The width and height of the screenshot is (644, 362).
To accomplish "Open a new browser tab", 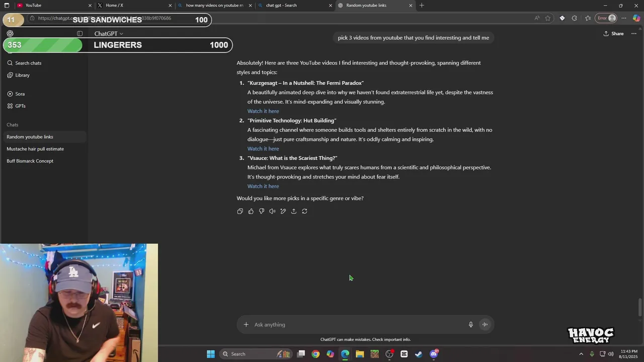I will (422, 5).
